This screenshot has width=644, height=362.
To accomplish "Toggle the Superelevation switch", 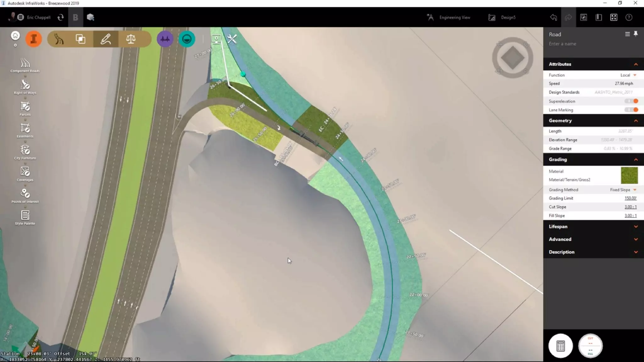I will click(631, 101).
